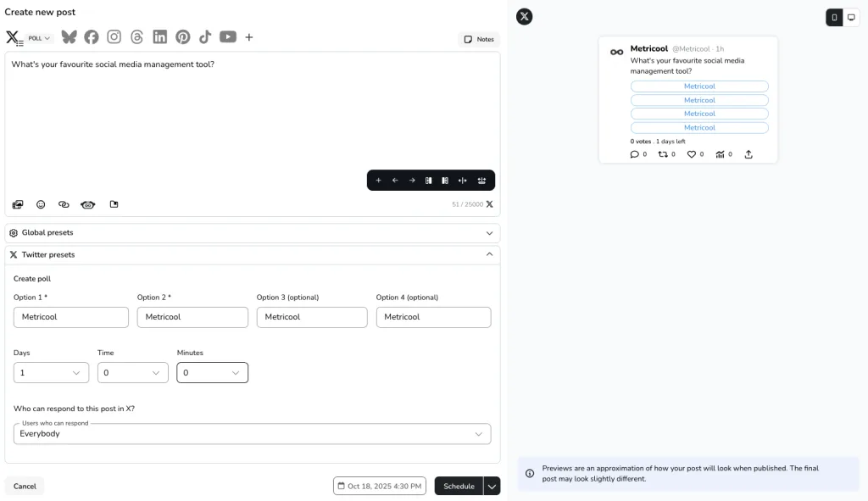This screenshot has width=868, height=501.
Task: Select the Facebook network icon
Action: click(x=92, y=36)
